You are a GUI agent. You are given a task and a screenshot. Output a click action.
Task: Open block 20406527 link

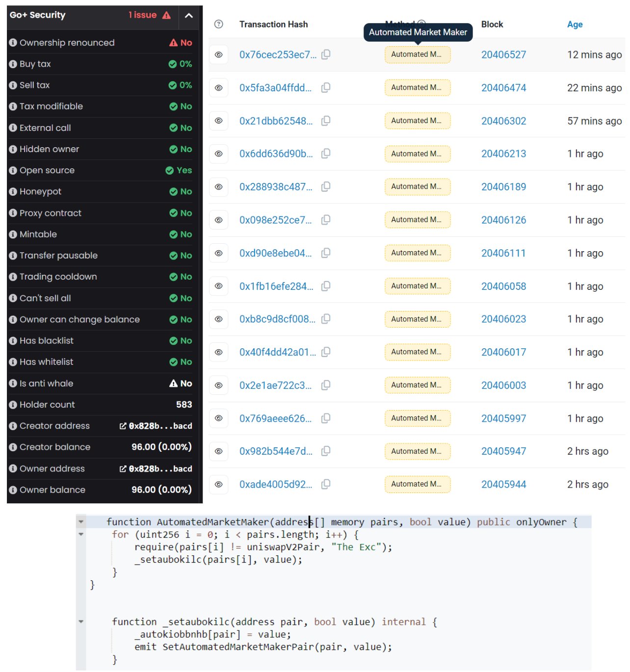[503, 54]
